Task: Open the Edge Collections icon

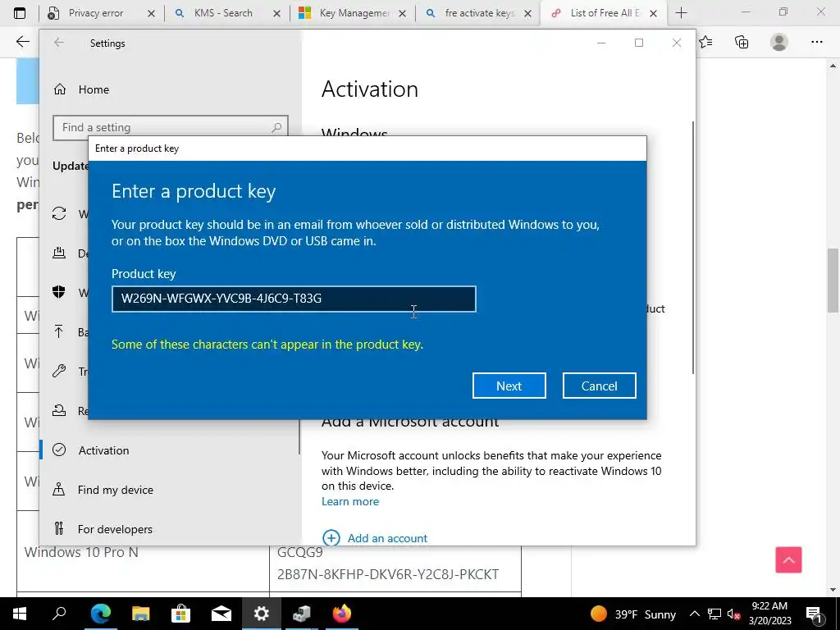Action: (x=742, y=42)
